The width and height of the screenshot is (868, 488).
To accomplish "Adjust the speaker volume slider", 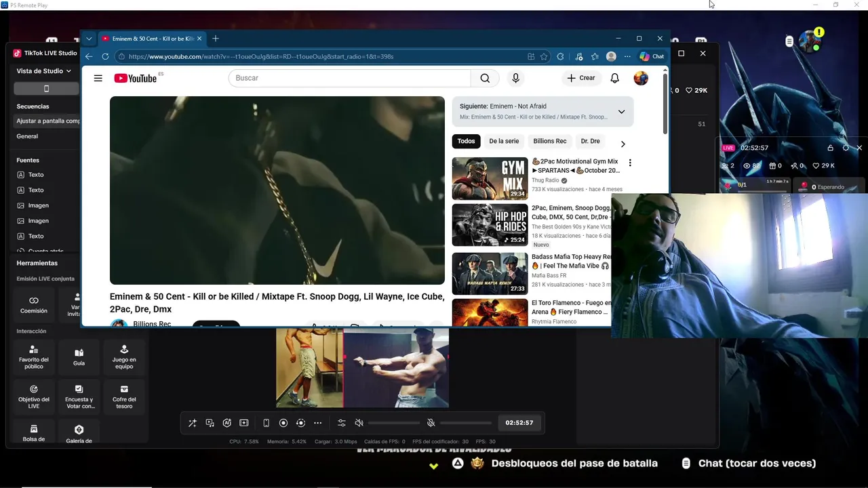I will click(x=394, y=423).
